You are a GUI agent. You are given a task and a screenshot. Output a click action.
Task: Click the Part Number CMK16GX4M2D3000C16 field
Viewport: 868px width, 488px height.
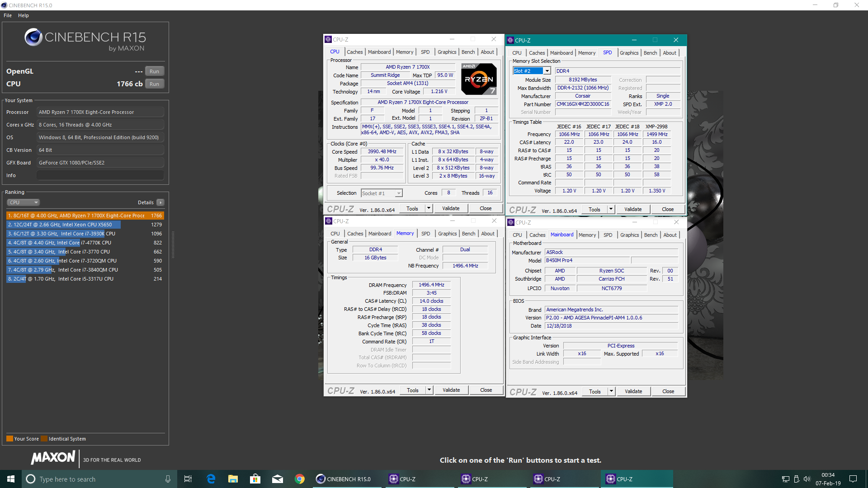(583, 104)
